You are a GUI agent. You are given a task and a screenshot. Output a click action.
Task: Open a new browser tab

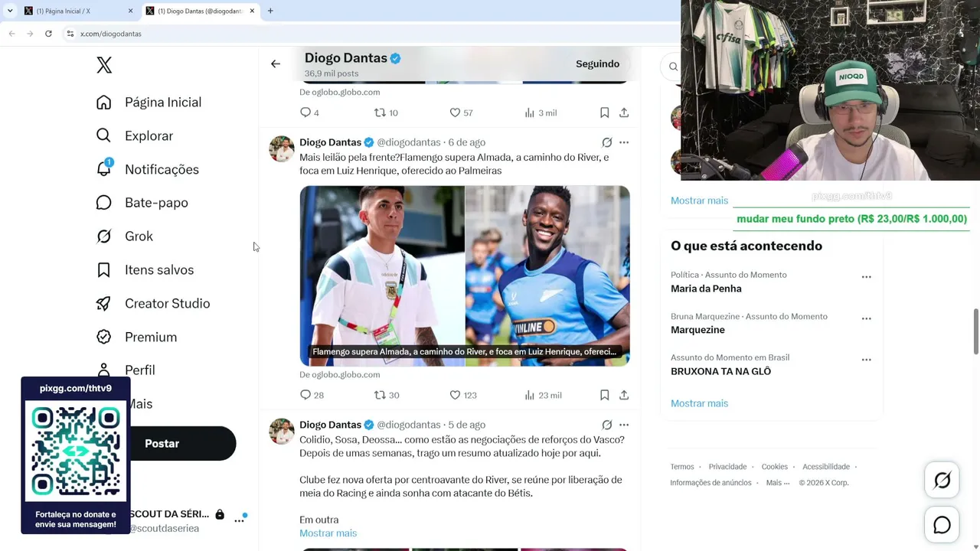[x=270, y=11]
